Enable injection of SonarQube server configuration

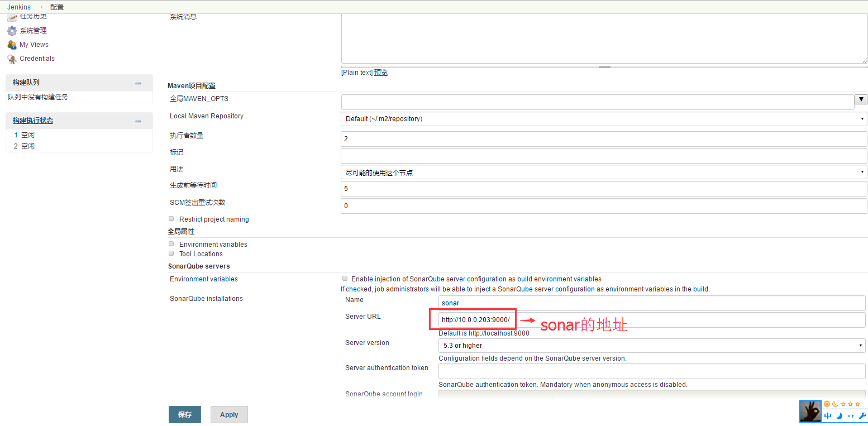345,278
